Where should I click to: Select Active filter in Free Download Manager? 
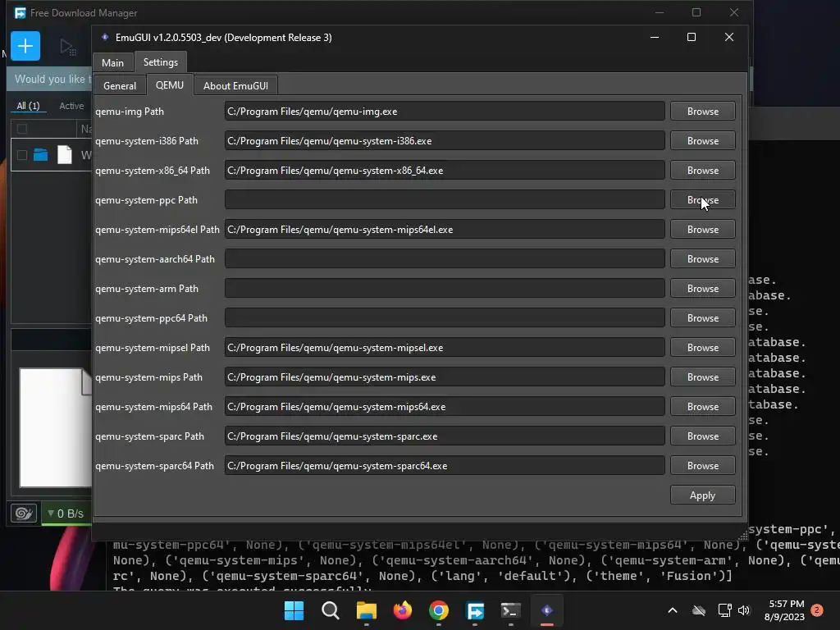(71, 106)
